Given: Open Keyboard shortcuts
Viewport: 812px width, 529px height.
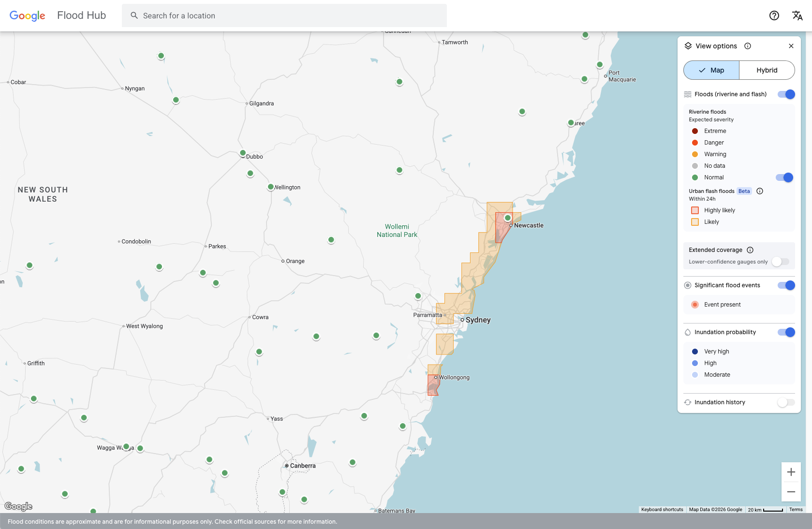Looking at the screenshot, I should pyautogui.click(x=662, y=510).
